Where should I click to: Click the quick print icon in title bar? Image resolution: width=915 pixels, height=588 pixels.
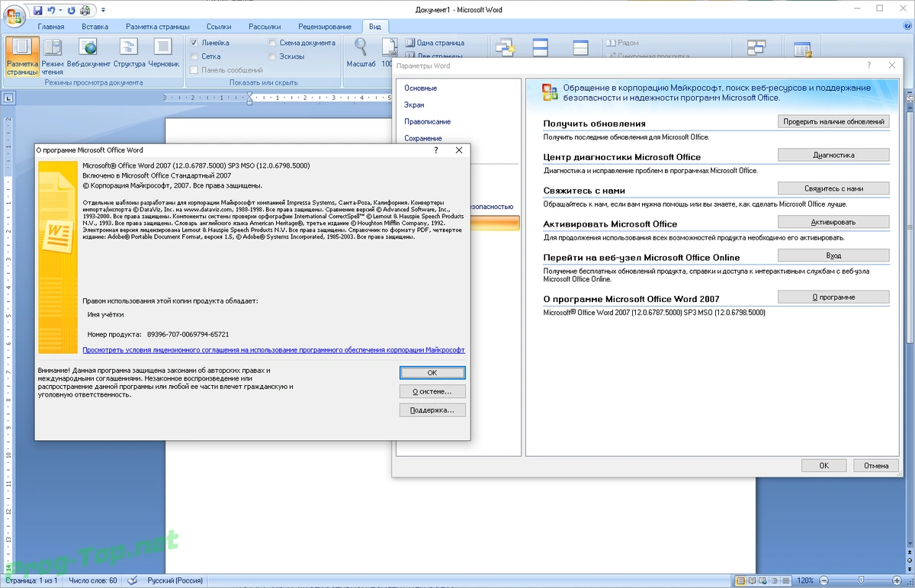tap(87, 10)
